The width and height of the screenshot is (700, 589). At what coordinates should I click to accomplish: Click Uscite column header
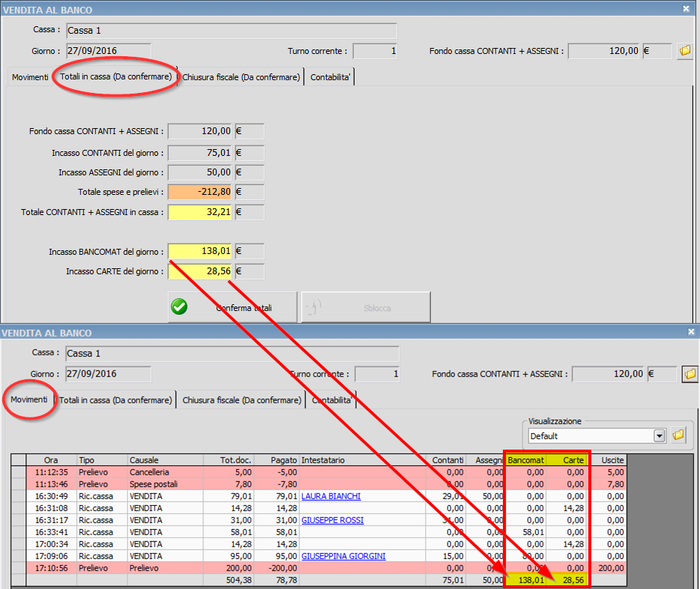coord(609,460)
